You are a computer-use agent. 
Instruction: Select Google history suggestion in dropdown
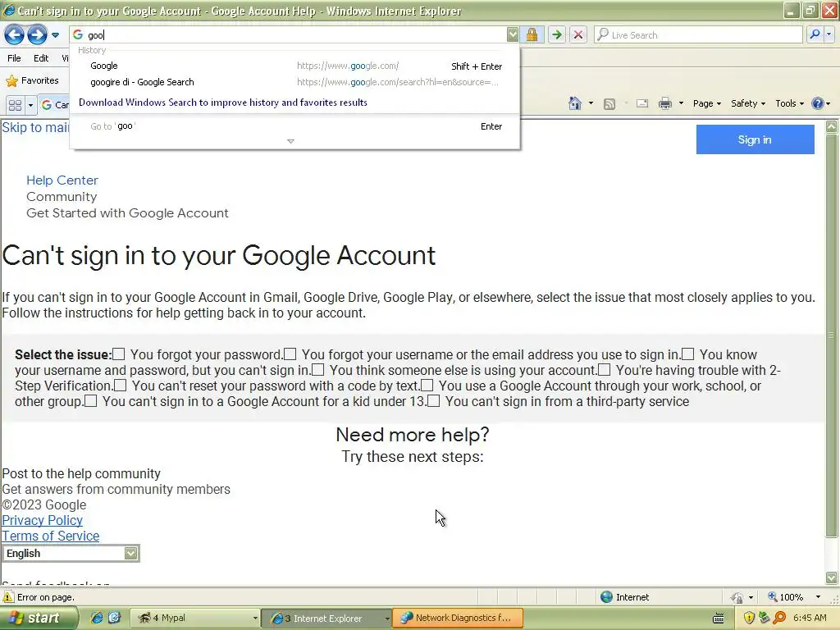(x=294, y=66)
